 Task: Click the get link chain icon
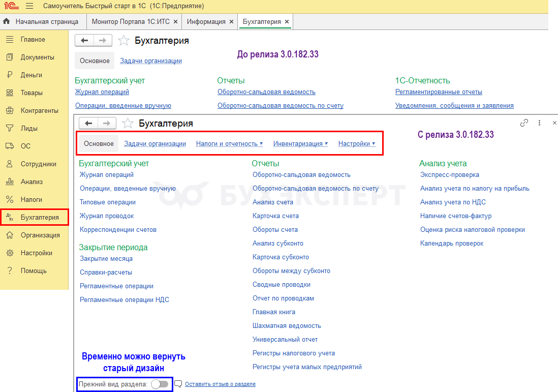[x=524, y=123]
